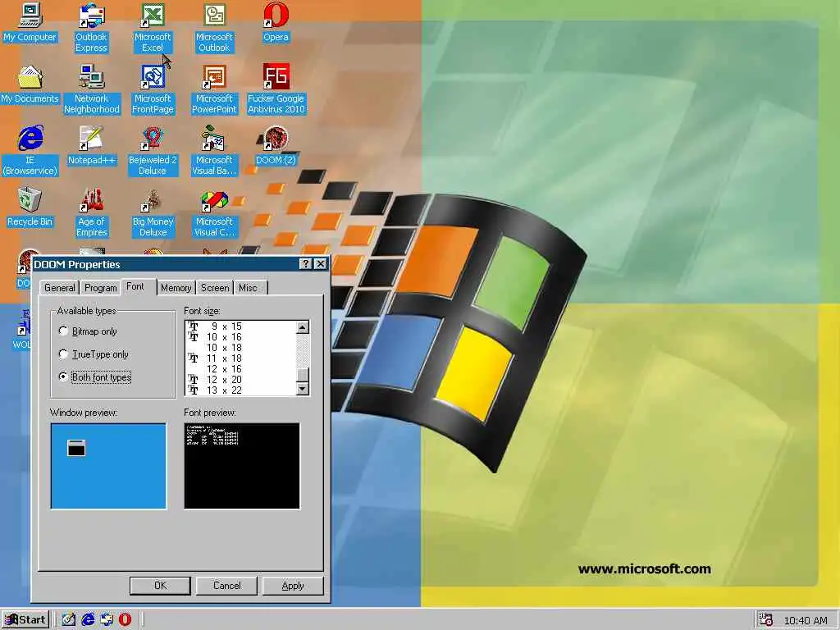Screen dimensions: 840x630
Task: Select the Outlook Express desktop icon
Action: [x=91, y=28]
